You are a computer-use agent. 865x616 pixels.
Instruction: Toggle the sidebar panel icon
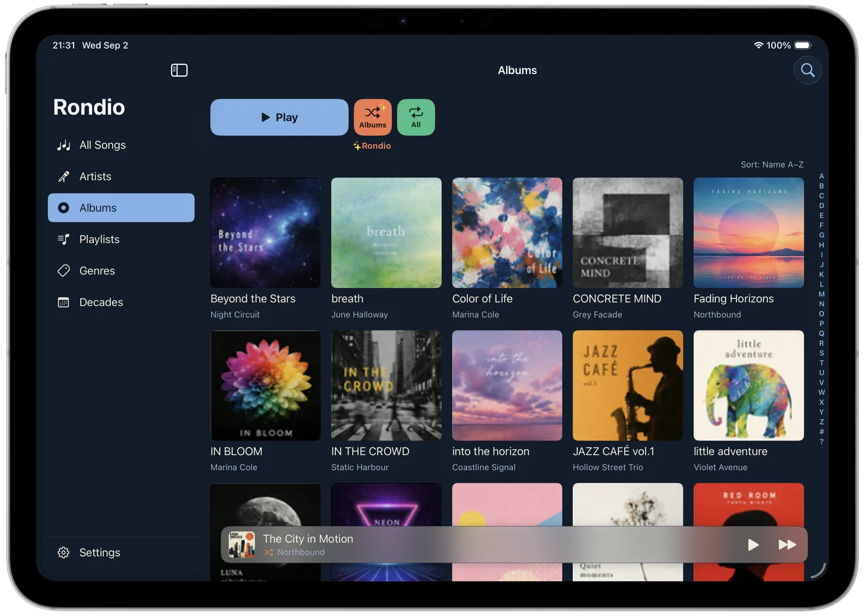[179, 70]
